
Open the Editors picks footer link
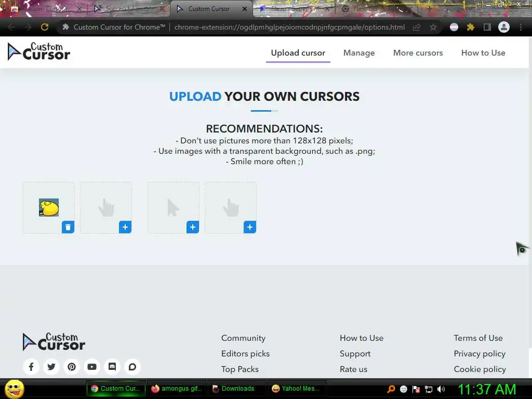click(245, 353)
